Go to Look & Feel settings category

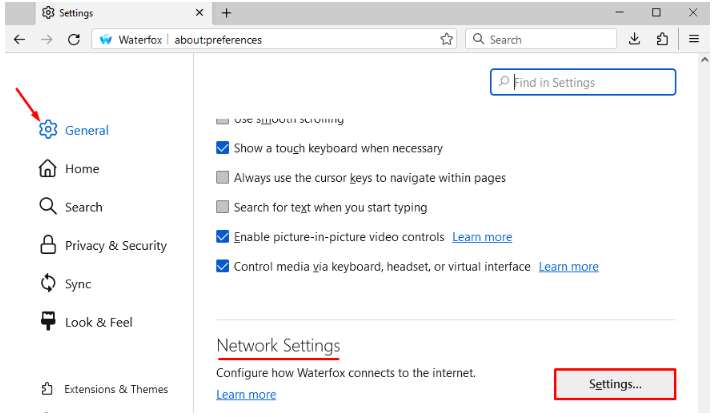pyautogui.click(x=98, y=322)
